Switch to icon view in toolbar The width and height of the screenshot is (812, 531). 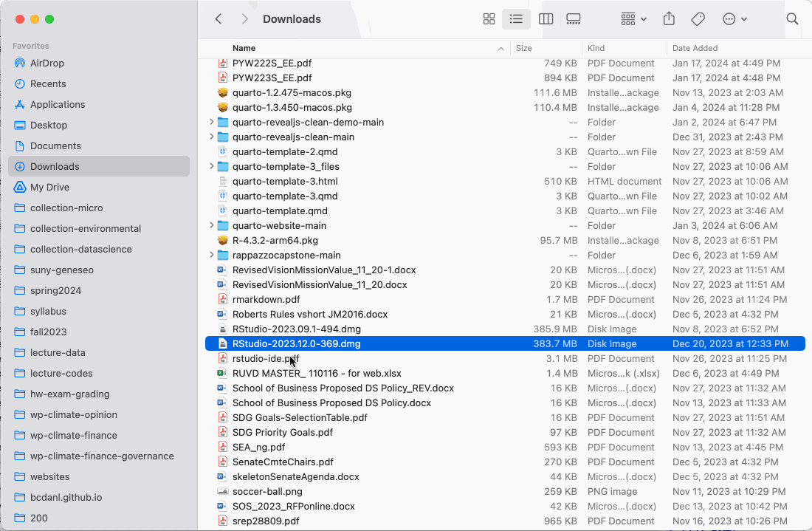(x=489, y=19)
